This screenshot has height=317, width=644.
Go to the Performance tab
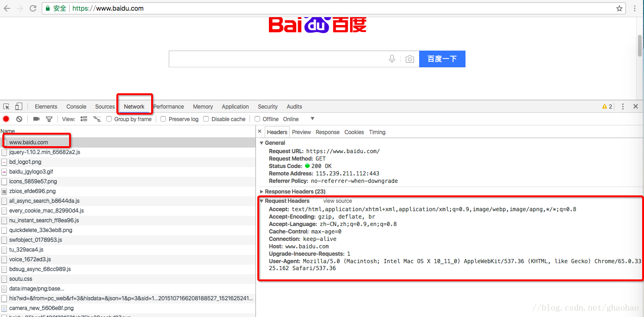point(168,106)
